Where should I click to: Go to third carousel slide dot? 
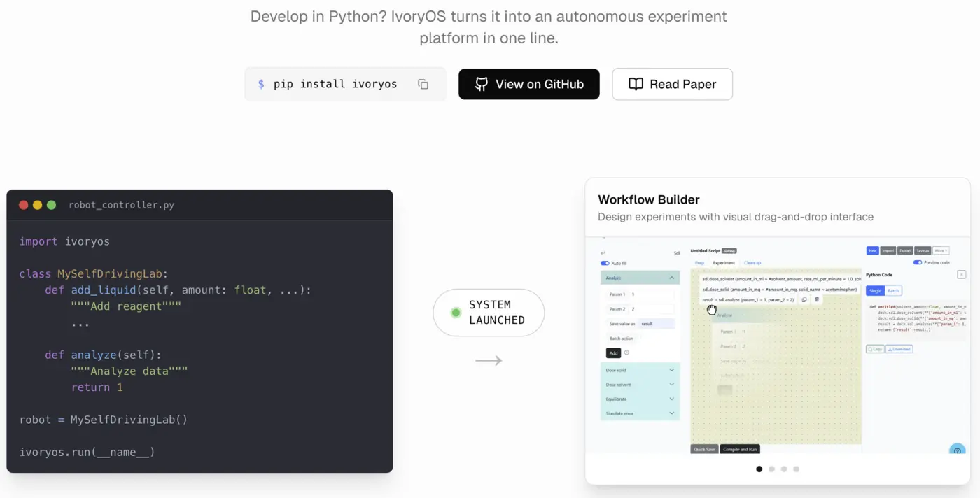[x=784, y=469]
